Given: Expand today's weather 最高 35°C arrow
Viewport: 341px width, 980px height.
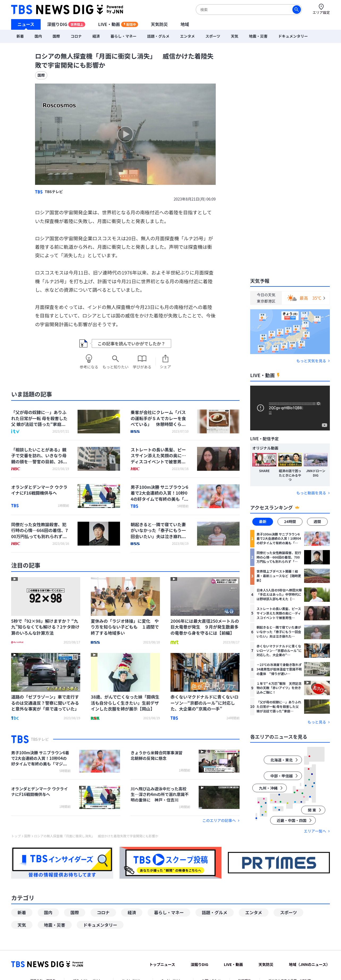Looking at the screenshot, I should (x=324, y=298).
